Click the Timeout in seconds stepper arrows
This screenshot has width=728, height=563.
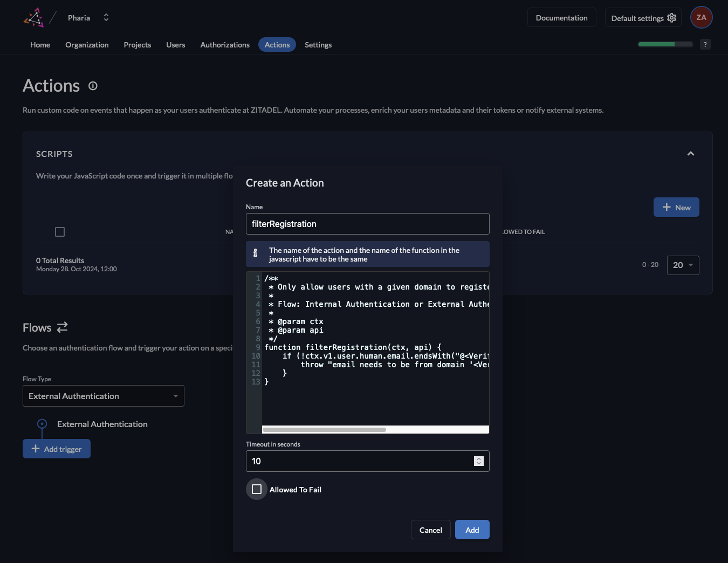coord(479,461)
